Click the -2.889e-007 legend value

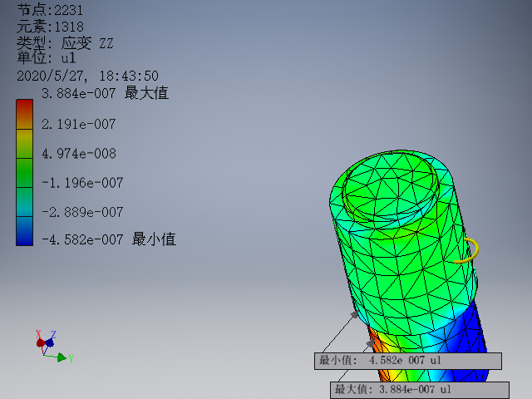82,212
